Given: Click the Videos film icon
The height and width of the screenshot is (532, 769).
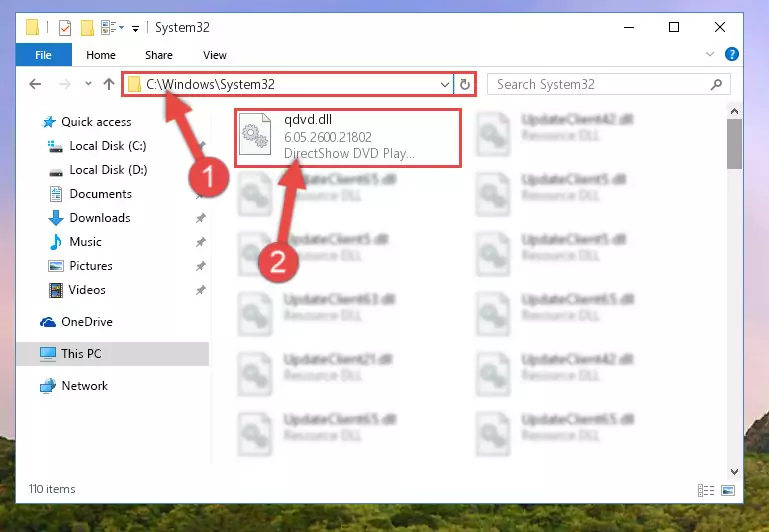Looking at the screenshot, I should (56, 290).
